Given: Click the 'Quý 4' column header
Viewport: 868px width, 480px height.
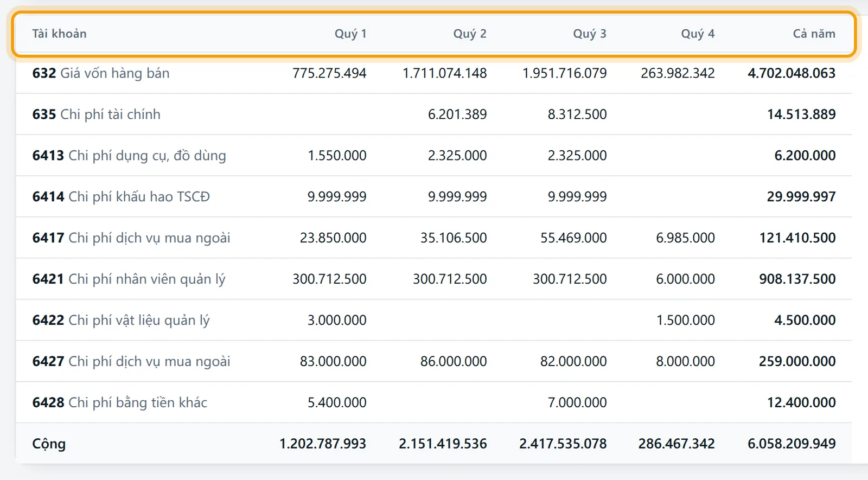Looking at the screenshot, I should point(698,34).
